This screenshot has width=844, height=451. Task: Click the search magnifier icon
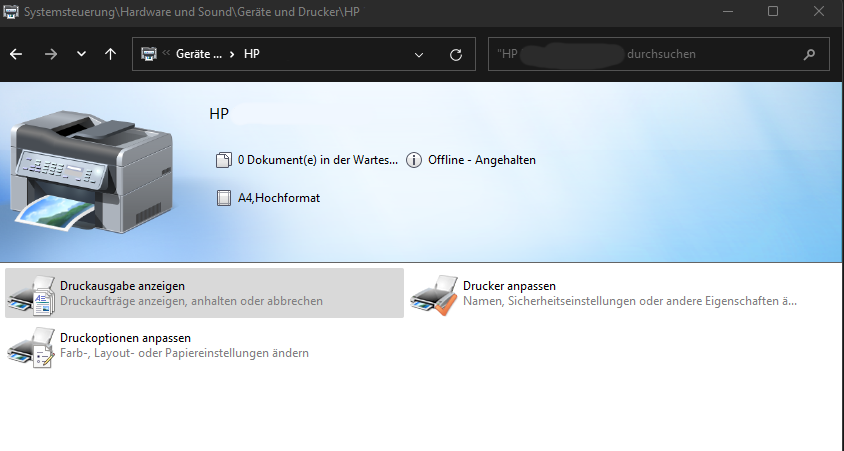[x=809, y=54]
